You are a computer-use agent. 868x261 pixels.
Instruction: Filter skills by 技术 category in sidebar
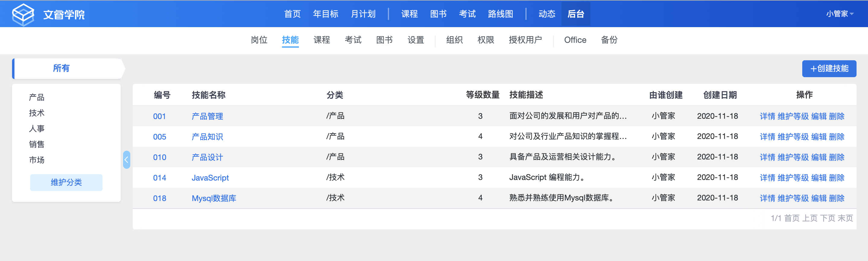[37, 113]
